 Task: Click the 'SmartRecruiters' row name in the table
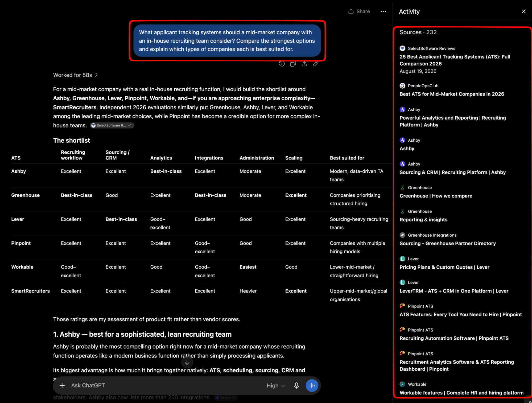coord(30,291)
